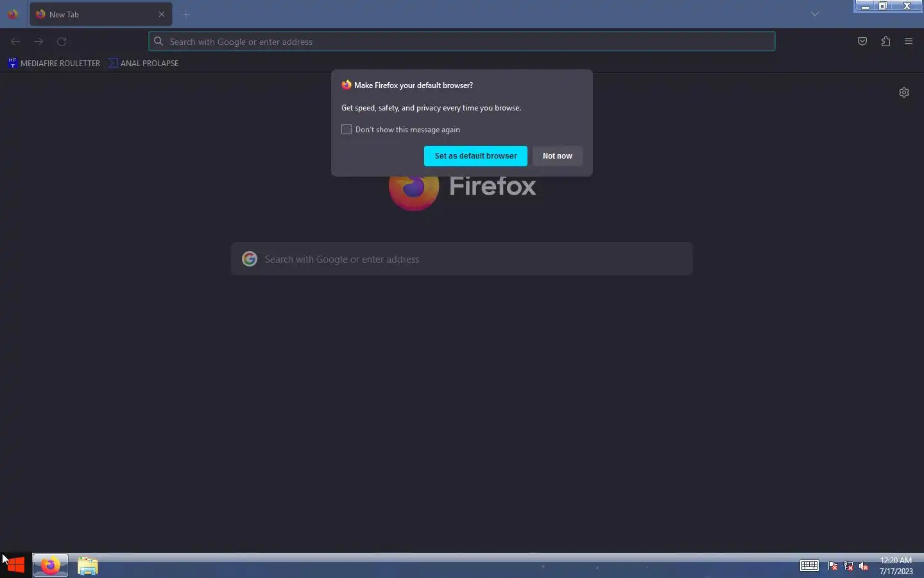Screen dimensions: 924x578
Task: Restore down the Firefox window
Action: (x=883, y=6)
